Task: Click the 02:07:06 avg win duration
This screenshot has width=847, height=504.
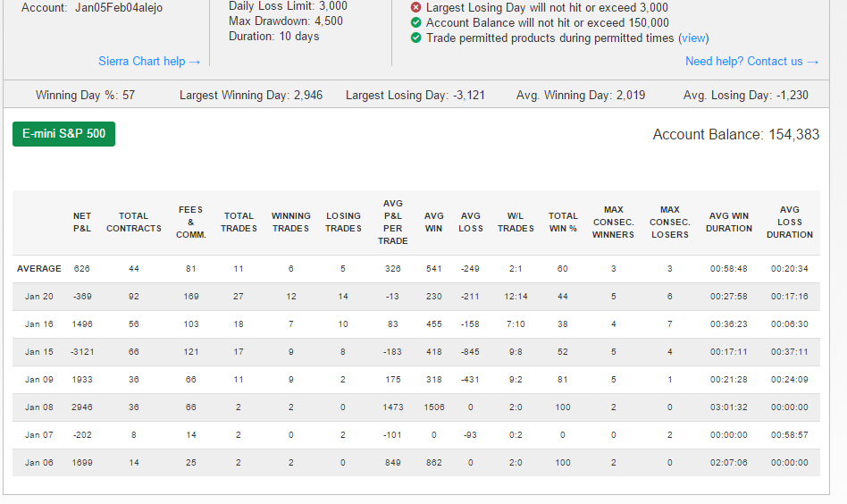Action: pyautogui.click(x=729, y=462)
